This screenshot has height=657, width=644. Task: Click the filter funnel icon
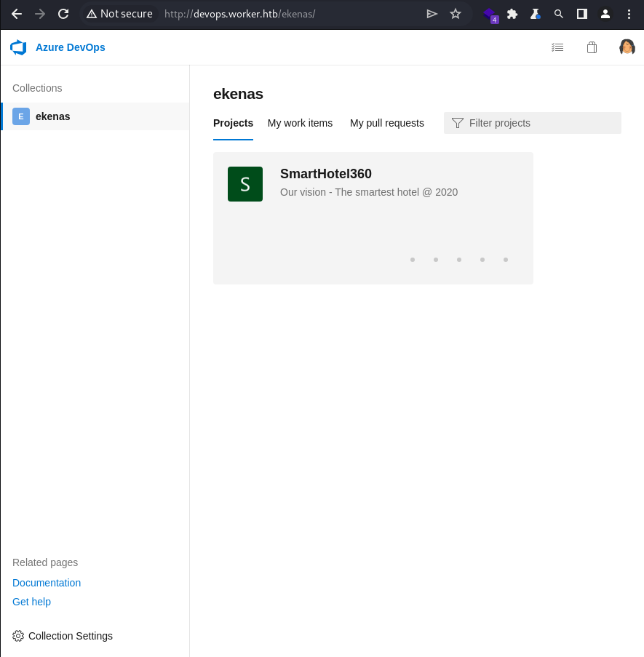(458, 123)
